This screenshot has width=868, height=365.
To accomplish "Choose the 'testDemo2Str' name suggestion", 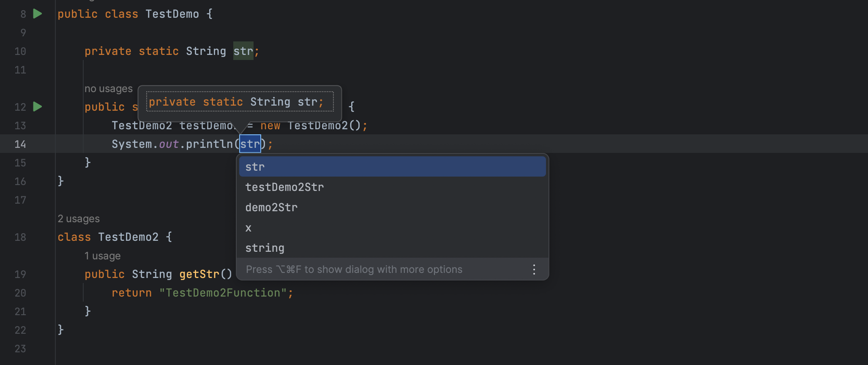I will point(284,187).
